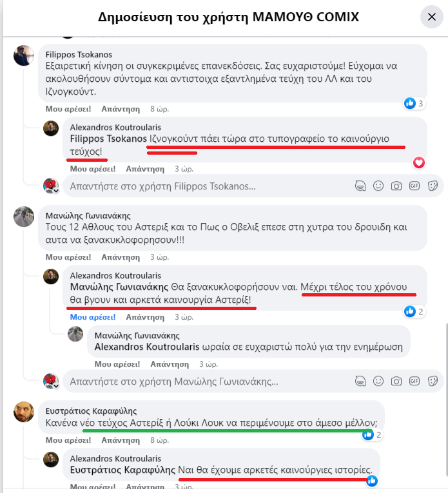
Task: Attach photo in Μανώλης Γωνιανάκης reply box
Action: tap(396, 382)
